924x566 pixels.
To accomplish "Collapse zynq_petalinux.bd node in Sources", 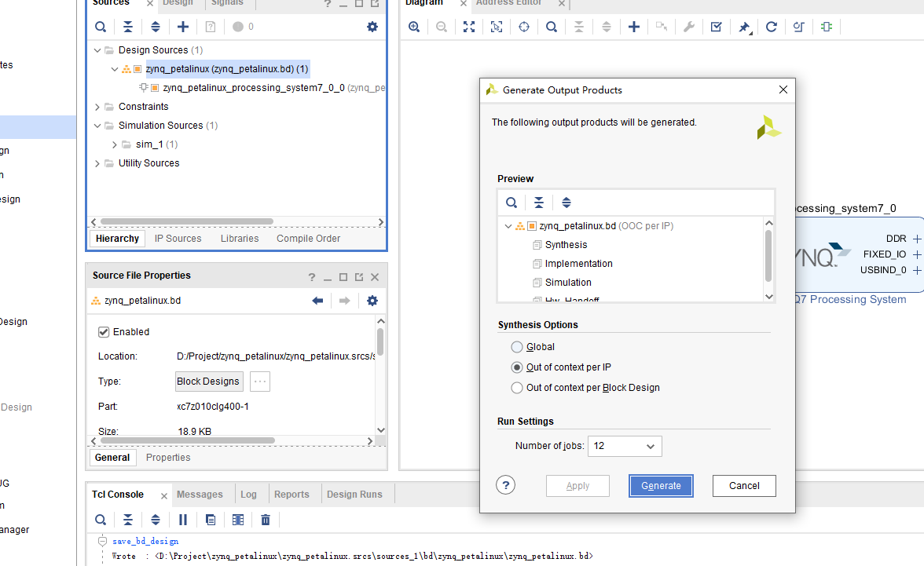I will [x=115, y=69].
